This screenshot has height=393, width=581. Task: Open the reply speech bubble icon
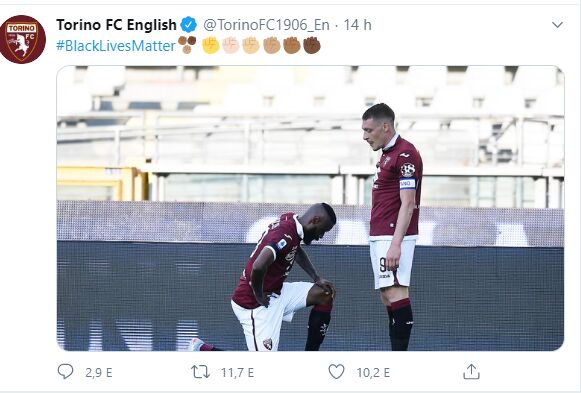(x=66, y=372)
